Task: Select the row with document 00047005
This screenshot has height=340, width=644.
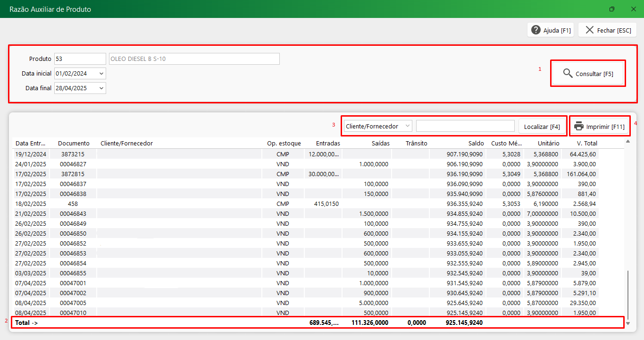Action: tap(74, 303)
